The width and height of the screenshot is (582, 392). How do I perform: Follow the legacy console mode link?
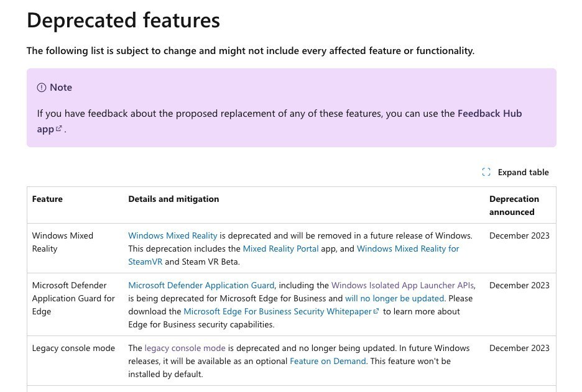pyautogui.click(x=185, y=348)
